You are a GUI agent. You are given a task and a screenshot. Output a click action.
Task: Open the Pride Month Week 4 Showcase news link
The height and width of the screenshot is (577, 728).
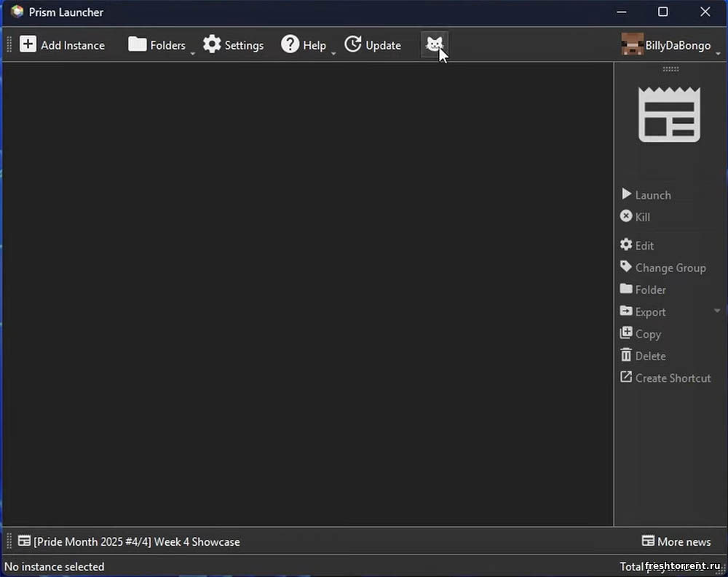130,541
